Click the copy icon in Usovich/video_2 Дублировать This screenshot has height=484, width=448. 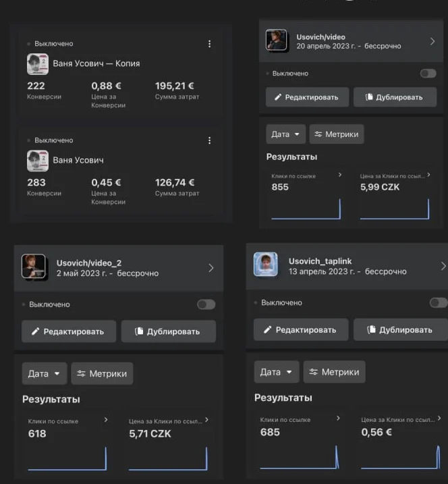pos(139,331)
